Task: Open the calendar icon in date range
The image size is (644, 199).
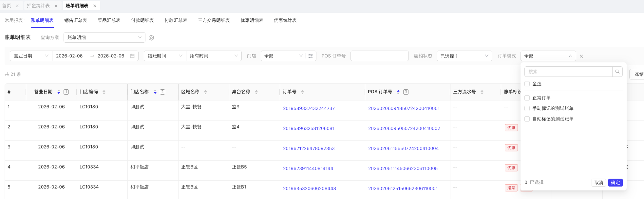Action: (x=132, y=56)
